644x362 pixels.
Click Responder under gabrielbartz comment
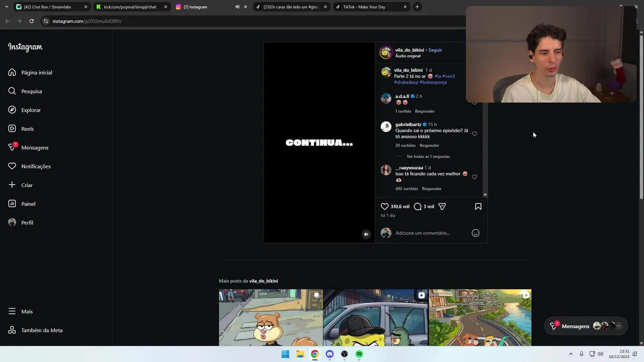(429, 145)
